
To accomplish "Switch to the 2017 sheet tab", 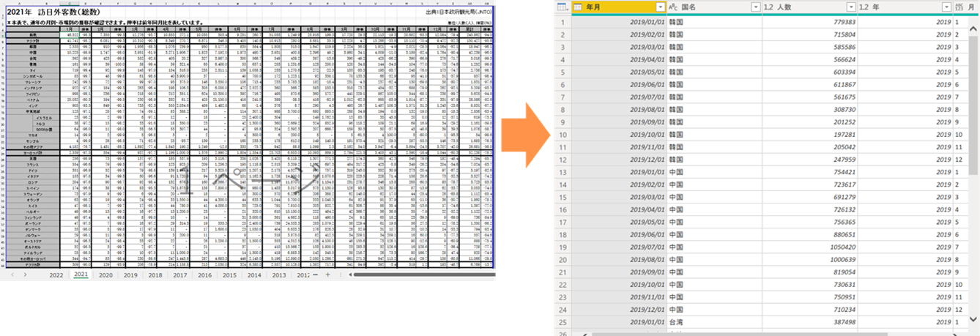I will click(179, 275).
